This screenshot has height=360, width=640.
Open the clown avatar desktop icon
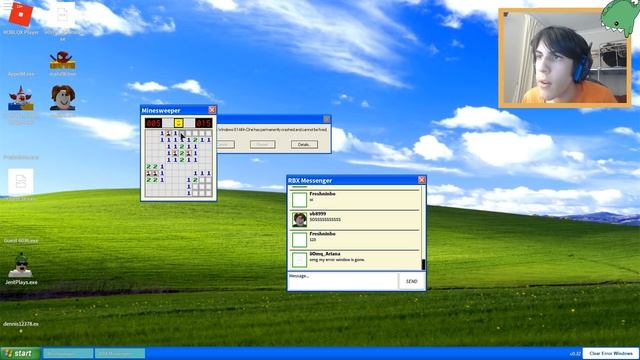(20, 98)
